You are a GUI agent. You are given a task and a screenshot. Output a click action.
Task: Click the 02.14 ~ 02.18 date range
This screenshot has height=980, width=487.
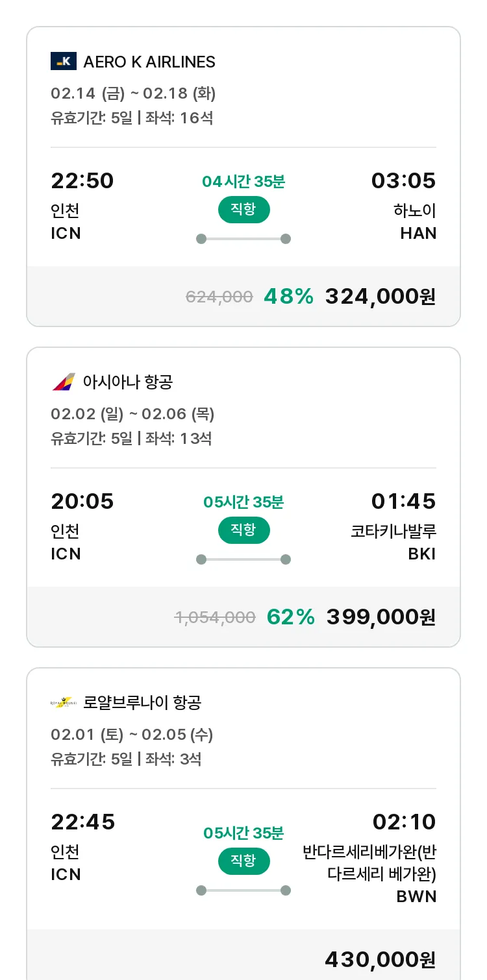coord(133,93)
